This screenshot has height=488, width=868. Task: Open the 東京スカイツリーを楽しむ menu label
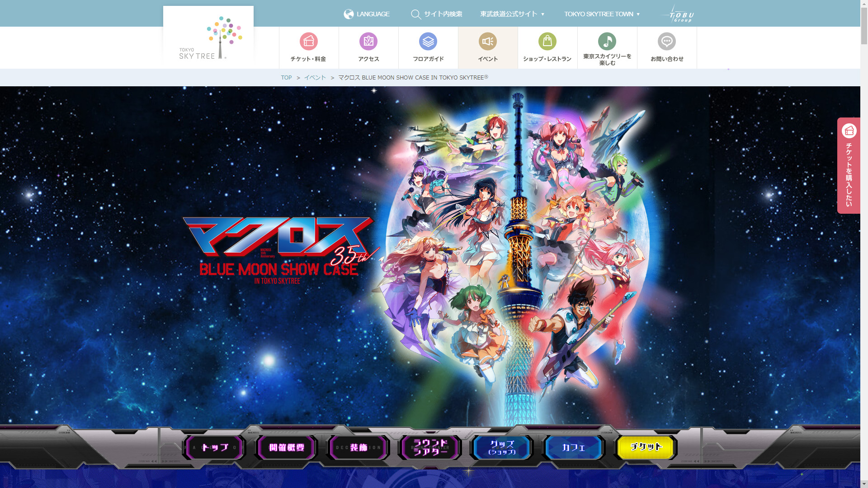click(607, 60)
